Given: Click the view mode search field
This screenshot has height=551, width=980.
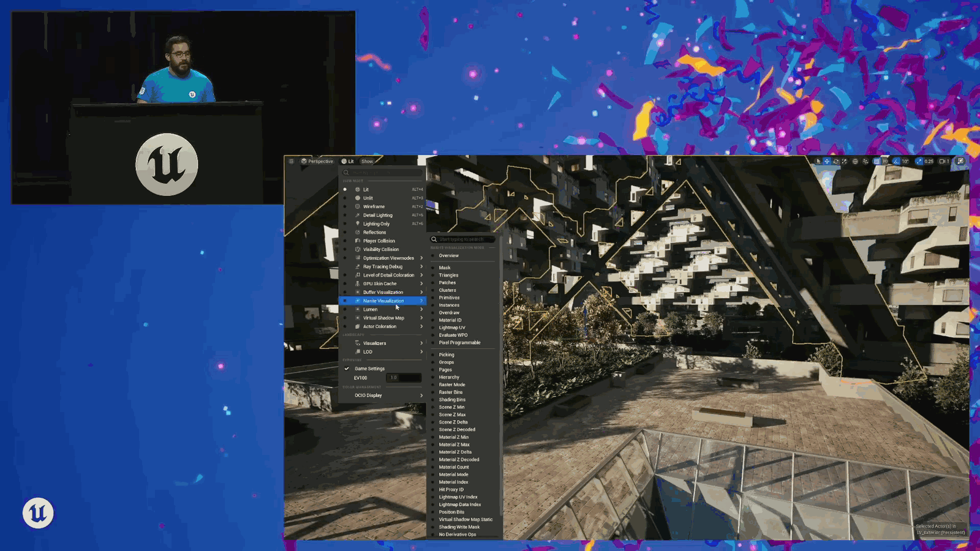Looking at the screenshot, I should point(383,173).
